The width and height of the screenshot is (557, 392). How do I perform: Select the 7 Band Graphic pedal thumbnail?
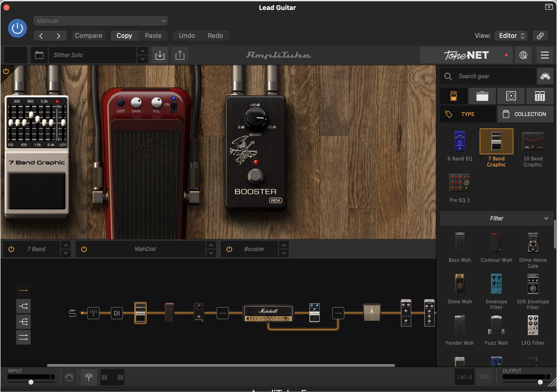pyautogui.click(x=496, y=141)
